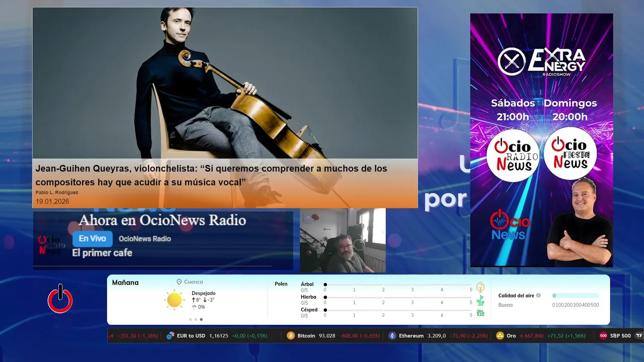Click the tree pollen icon

pyautogui.click(x=480, y=287)
